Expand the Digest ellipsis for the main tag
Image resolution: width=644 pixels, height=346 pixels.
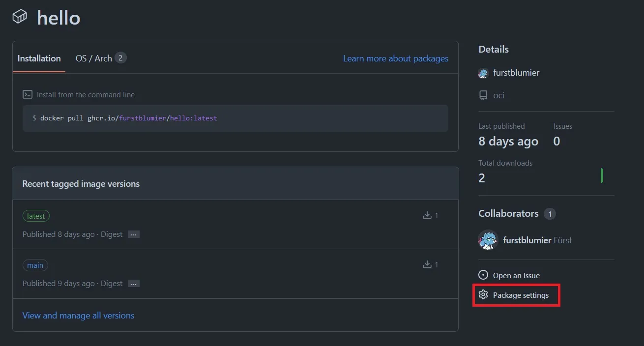[x=134, y=284]
